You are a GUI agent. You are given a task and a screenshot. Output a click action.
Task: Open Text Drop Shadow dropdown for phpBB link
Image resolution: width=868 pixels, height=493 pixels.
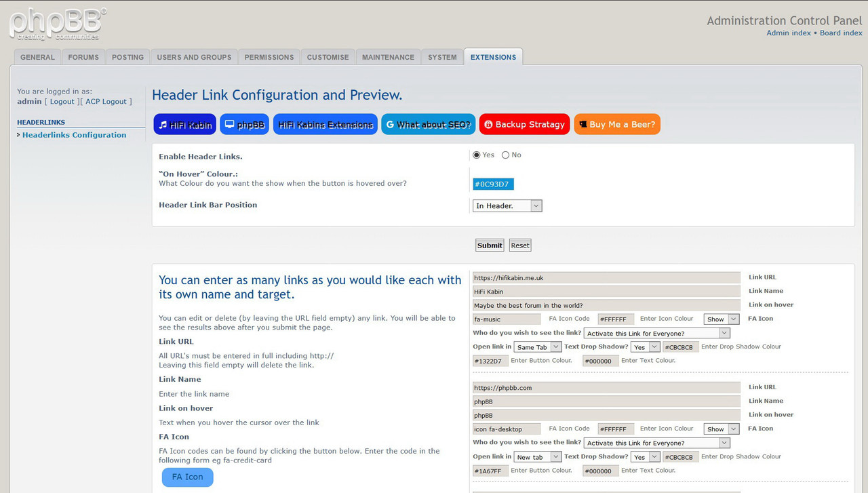coord(645,456)
